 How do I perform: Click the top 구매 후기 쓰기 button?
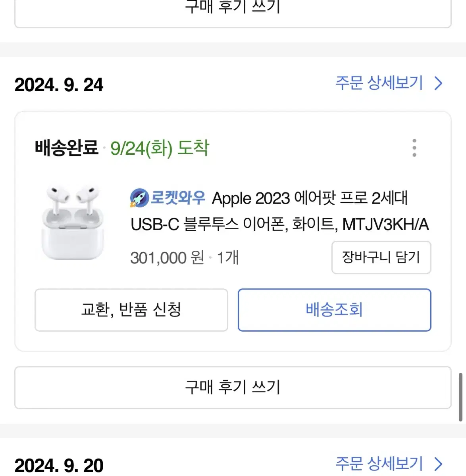tap(233, 12)
